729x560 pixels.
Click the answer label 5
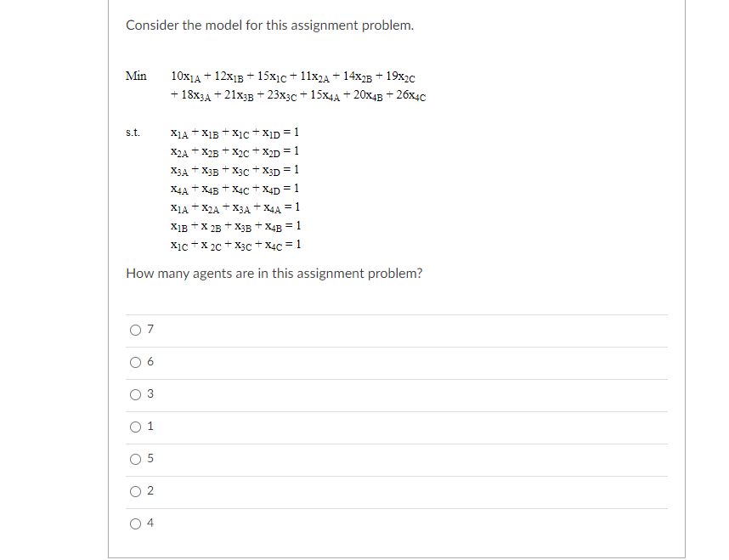[x=150, y=459]
